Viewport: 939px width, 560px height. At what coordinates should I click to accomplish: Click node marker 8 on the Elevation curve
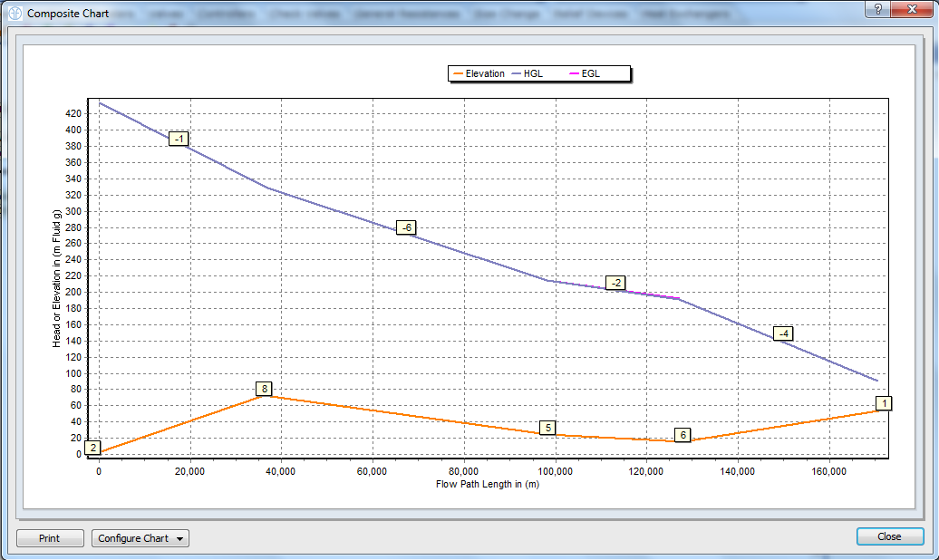click(263, 388)
